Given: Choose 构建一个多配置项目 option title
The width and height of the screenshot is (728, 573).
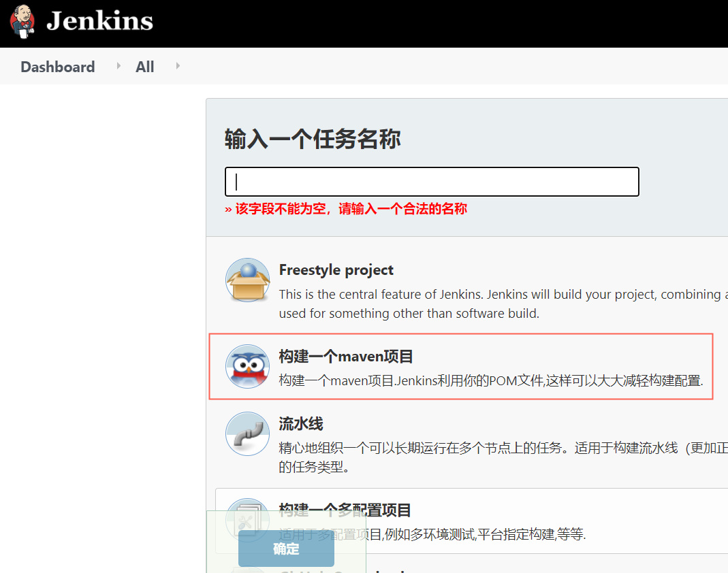Looking at the screenshot, I should 345,510.
